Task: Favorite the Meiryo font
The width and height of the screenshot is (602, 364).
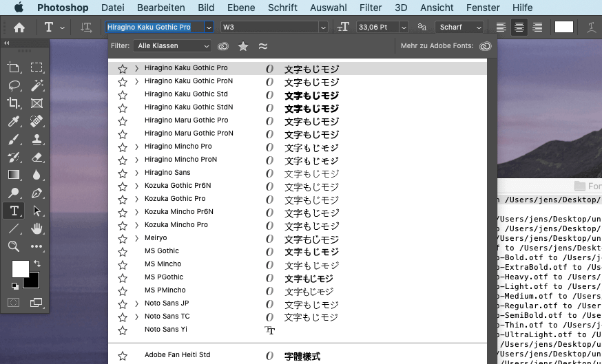Action: 123,239
